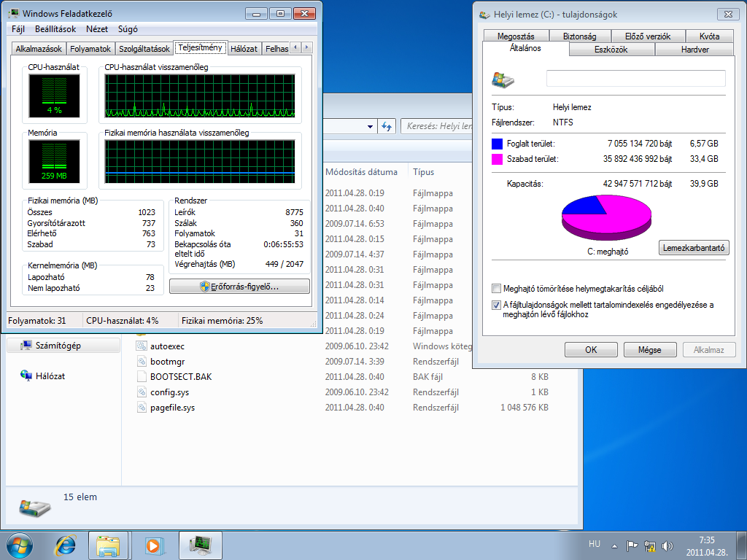Click the network tray icon
This screenshot has height=560, width=747.
pos(649,545)
